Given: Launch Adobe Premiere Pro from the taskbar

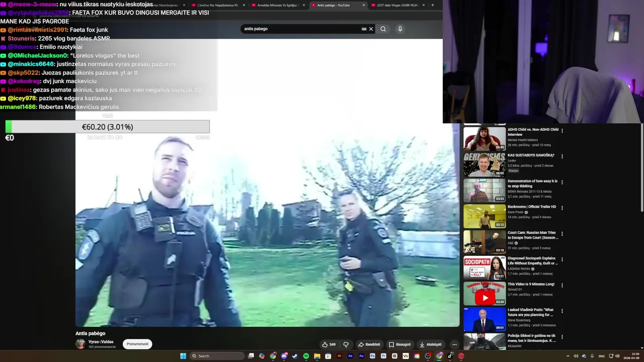Looking at the screenshot, I should click(x=383, y=356).
